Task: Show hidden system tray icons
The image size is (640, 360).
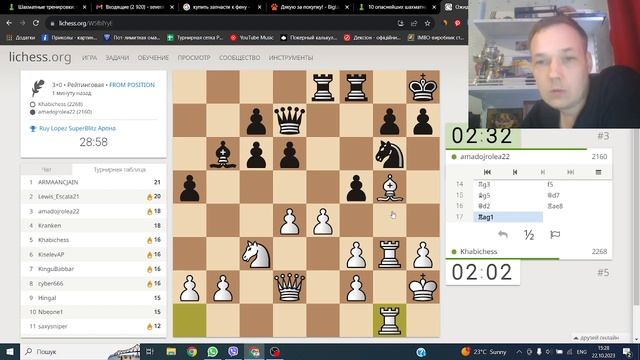Action: pos(519,351)
